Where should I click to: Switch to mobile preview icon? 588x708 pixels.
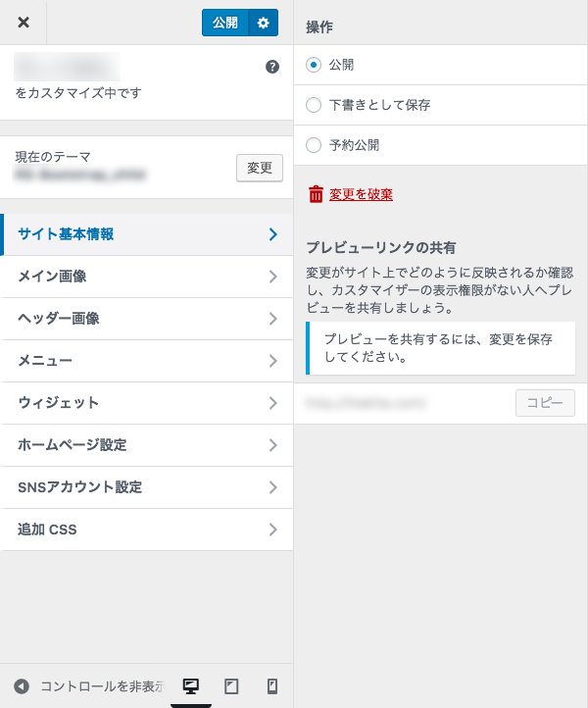[272, 685]
